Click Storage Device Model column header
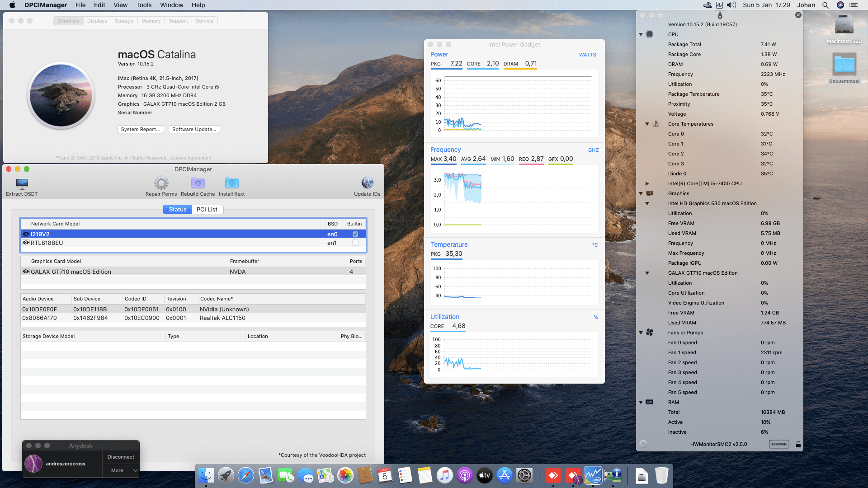The width and height of the screenshot is (868, 488). (x=93, y=336)
